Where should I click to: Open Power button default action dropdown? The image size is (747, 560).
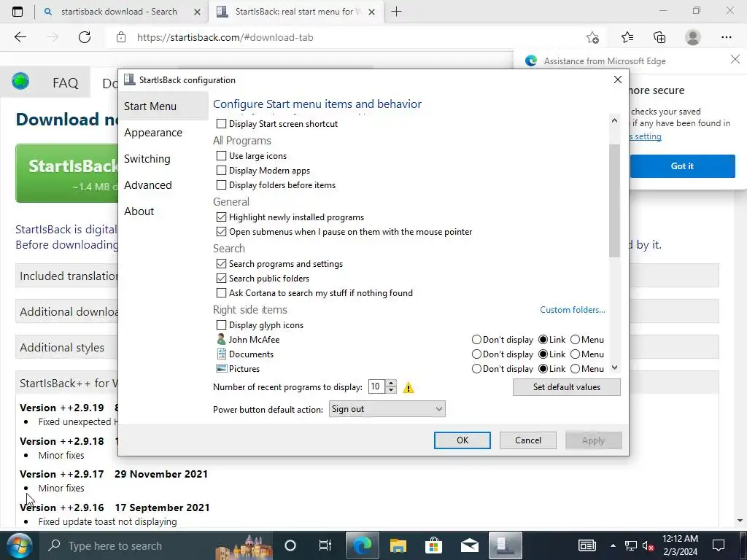387,409
